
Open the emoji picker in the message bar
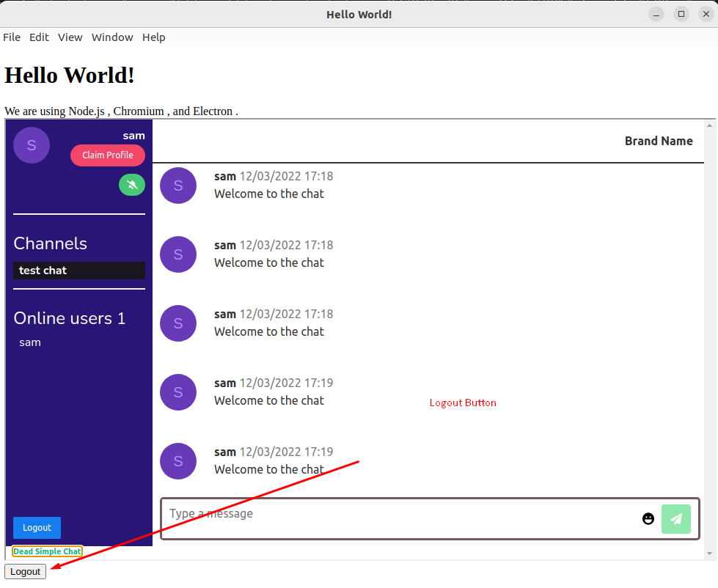[x=648, y=518]
